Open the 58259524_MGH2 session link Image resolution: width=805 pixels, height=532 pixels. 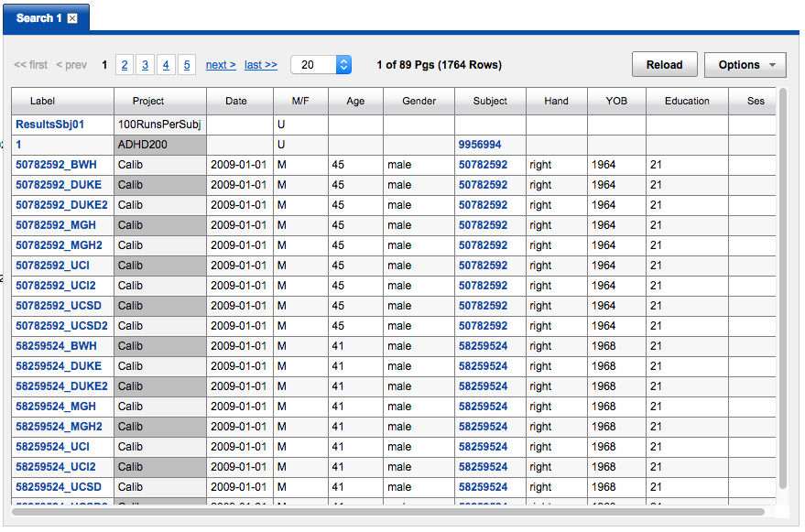pos(59,427)
